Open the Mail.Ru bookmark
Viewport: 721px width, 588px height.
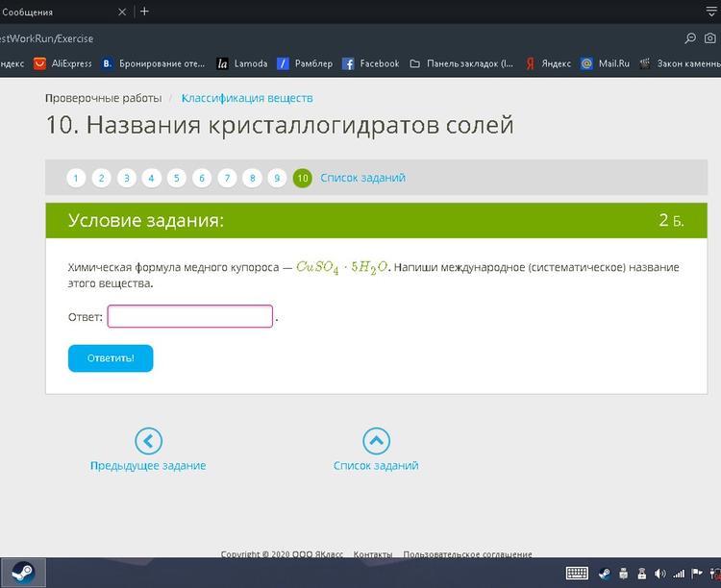(605, 63)
